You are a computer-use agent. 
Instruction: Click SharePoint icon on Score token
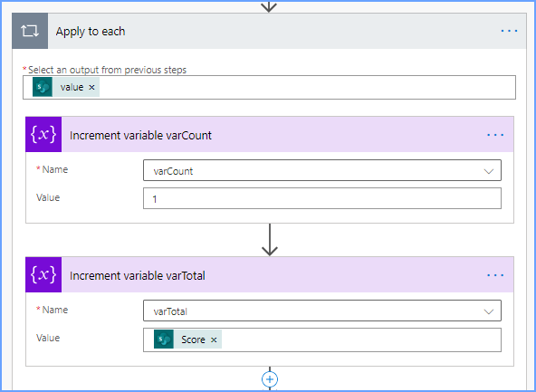point(164,339)
